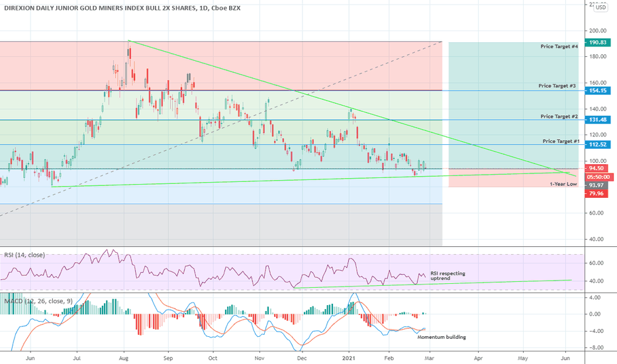The image size is (617, 364).
Task: Click the Mar date label on time axis
Action: [430, 359]
